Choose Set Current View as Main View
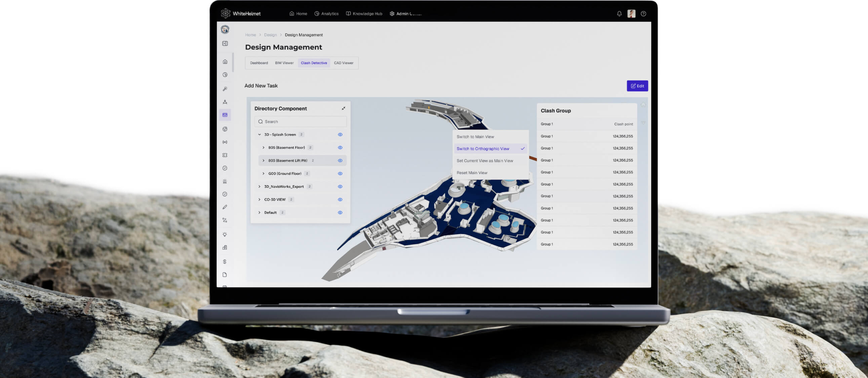 490,161
